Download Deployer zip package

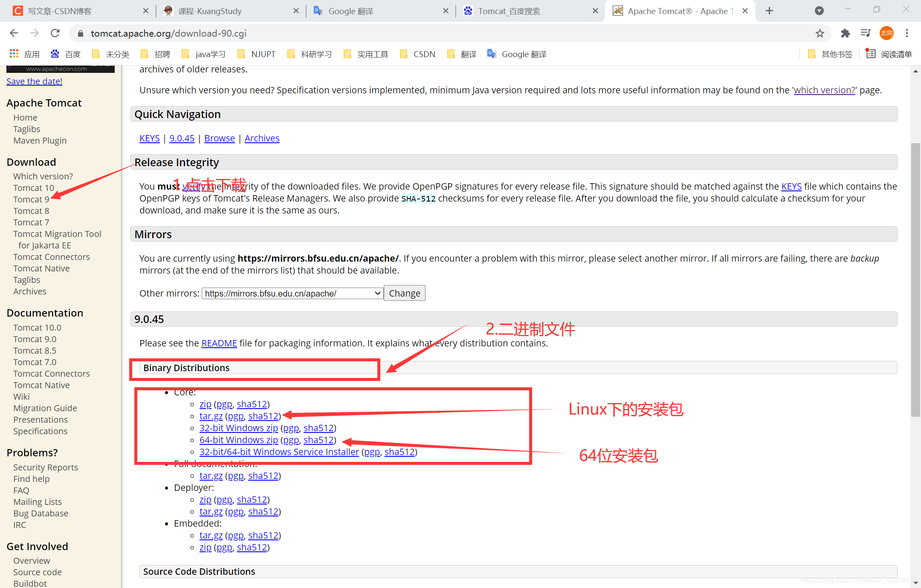pyautogui.click(x=206, y=500)
